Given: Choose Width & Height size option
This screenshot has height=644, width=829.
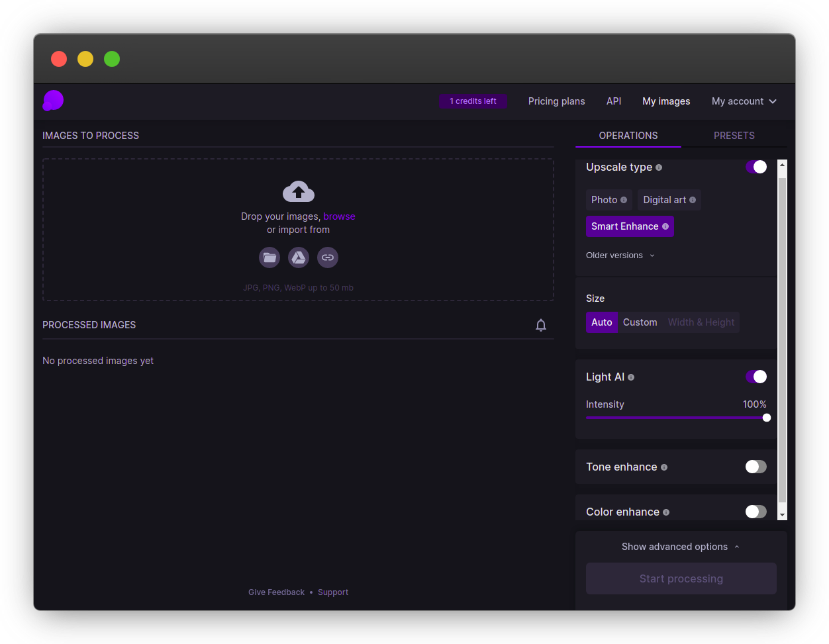Looking at the screenshot, I should click(x=701, y=322).
